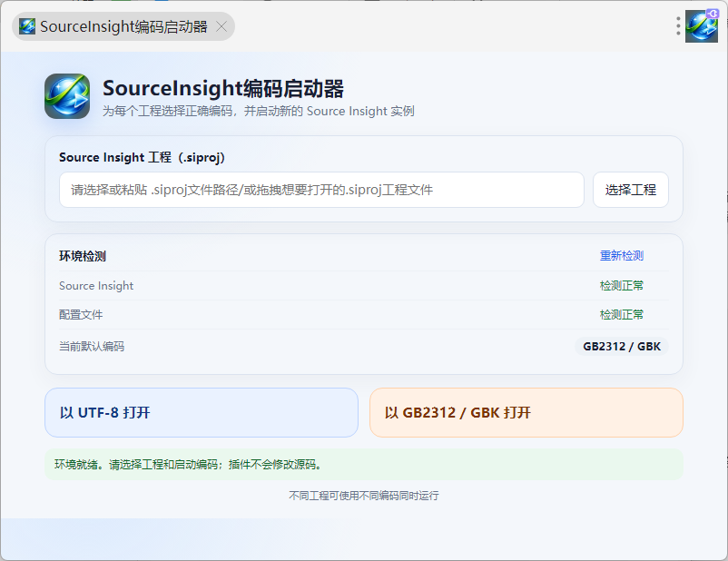Click the SourceInsight编码启动器 main title
This screenshot has width=728, height=561.
[223, 88]
